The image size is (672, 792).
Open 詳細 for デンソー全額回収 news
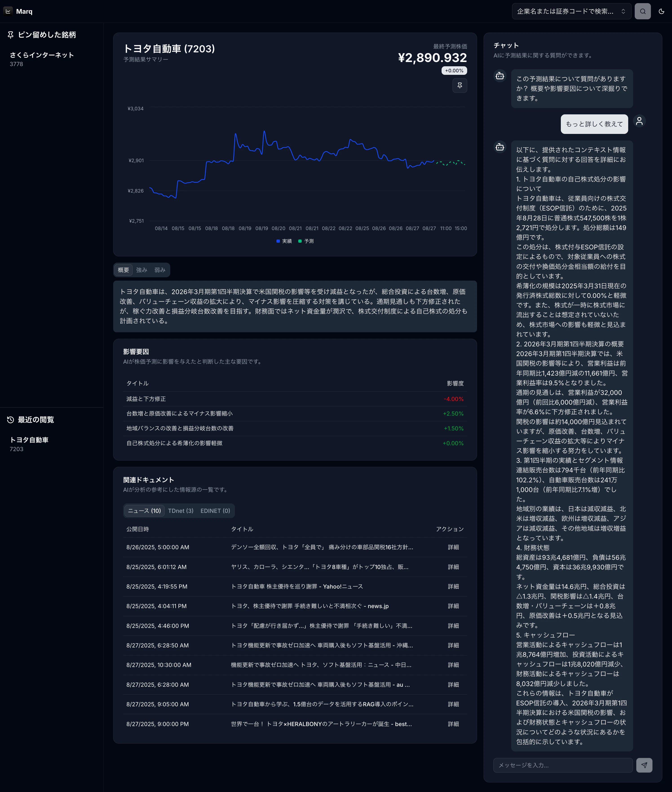pyautogui.click(x=453, y=547)
